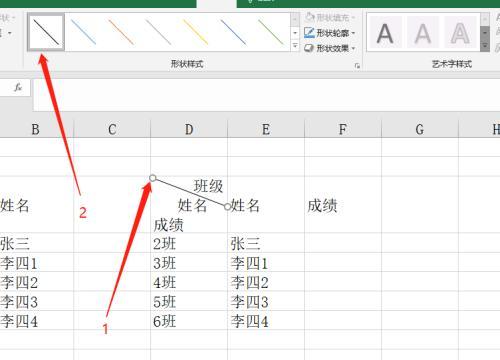Select the 3班 cell
This screenshot has height=360, width=500.
[189, 262]
